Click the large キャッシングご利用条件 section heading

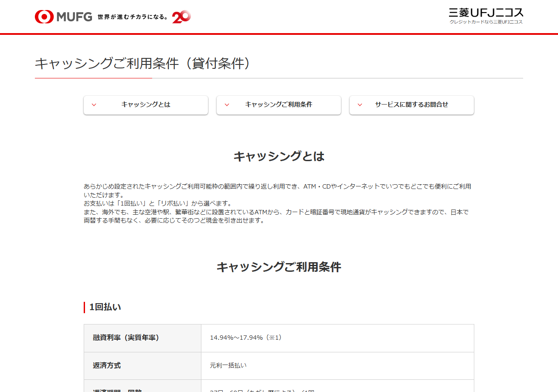point(279,267)
